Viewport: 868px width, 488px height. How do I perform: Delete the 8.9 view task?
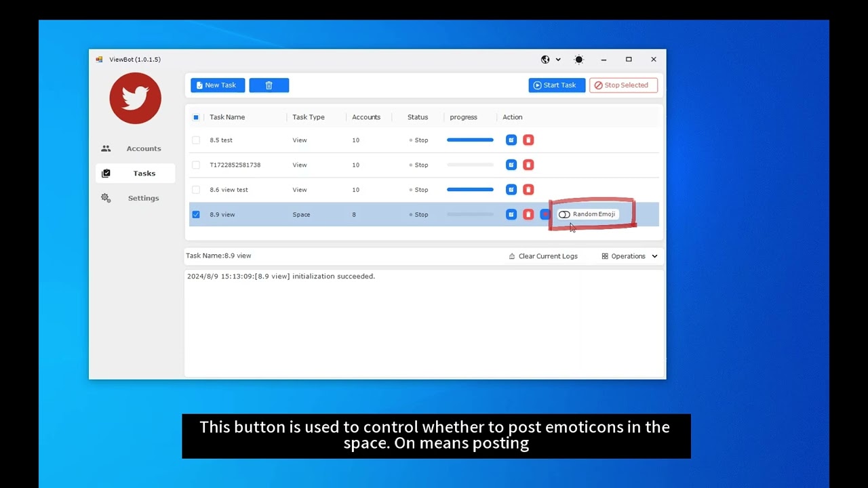528,214
